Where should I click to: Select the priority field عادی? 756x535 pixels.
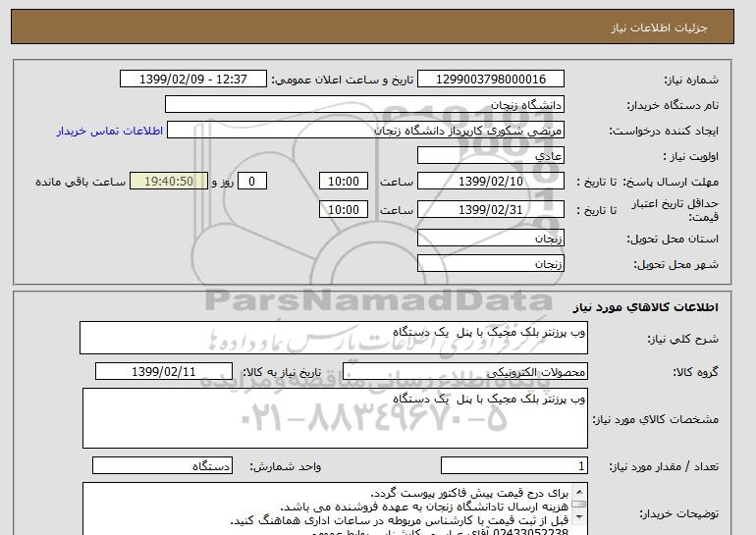pos(490,156)
